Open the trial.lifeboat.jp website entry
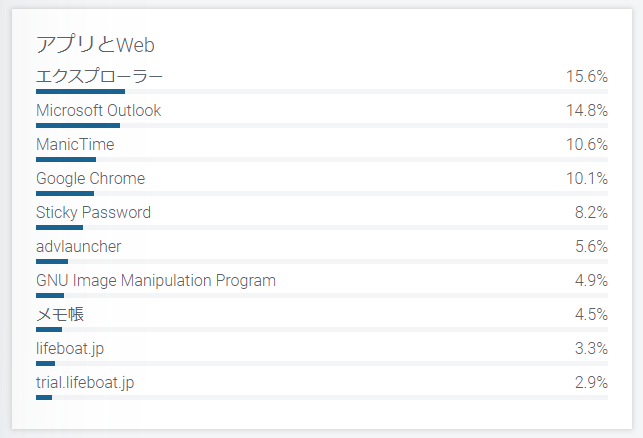This screenshot has width=643, height=438. coord(85,383)
